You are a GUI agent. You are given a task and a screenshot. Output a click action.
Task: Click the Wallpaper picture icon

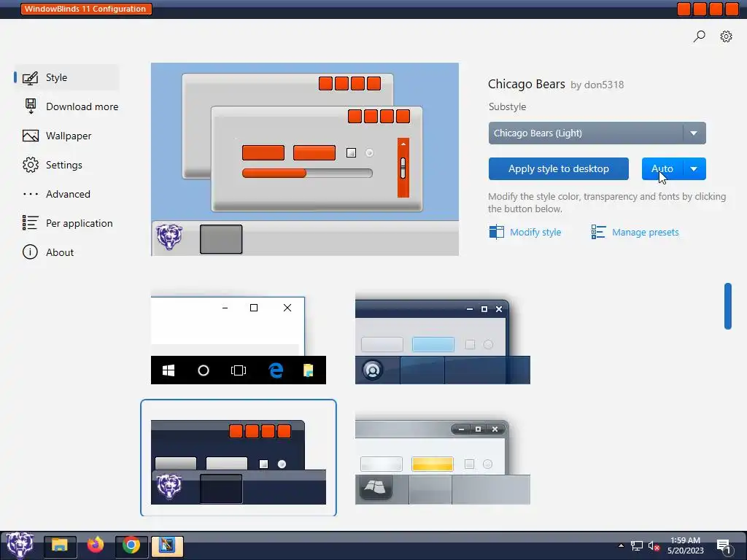(31, 136)
